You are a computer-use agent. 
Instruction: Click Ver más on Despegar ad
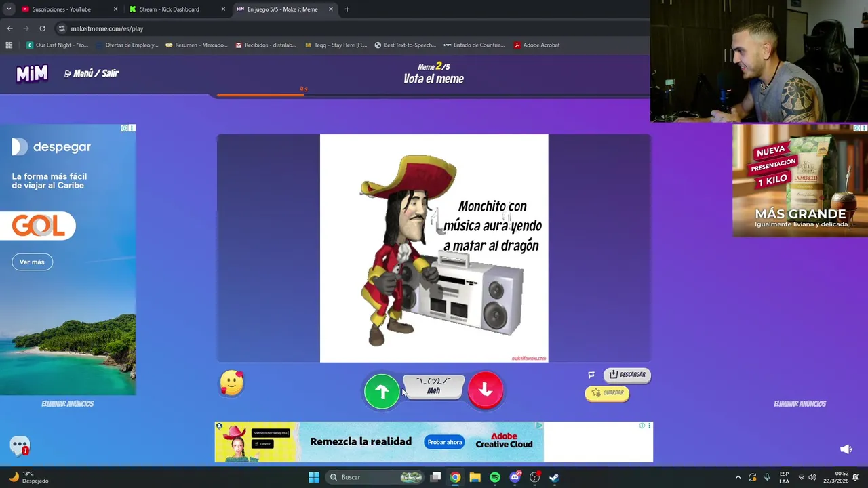32,262
